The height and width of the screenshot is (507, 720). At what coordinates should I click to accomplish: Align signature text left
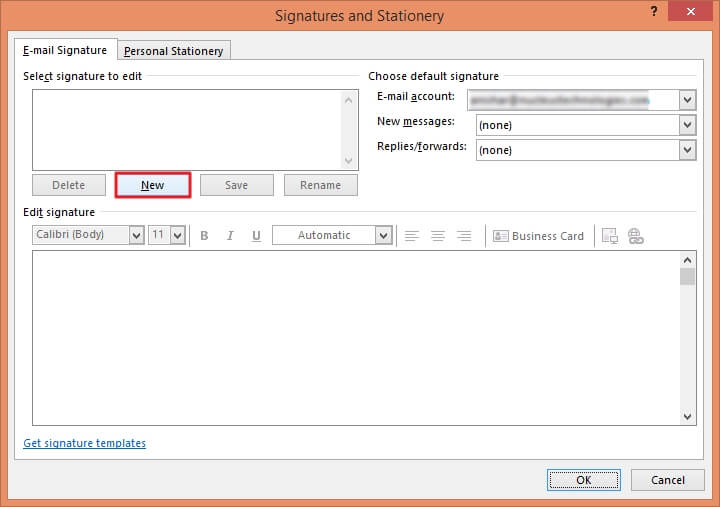coord(411,236)
